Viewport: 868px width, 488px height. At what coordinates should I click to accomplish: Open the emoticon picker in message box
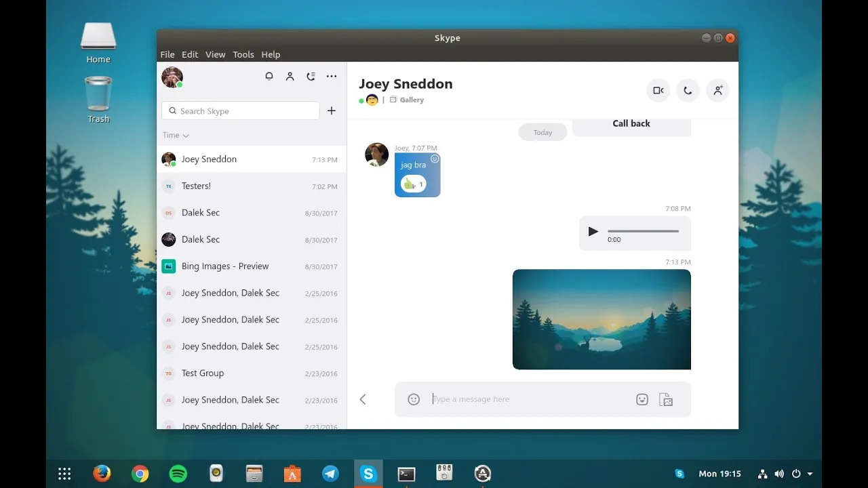coord(414,399)
